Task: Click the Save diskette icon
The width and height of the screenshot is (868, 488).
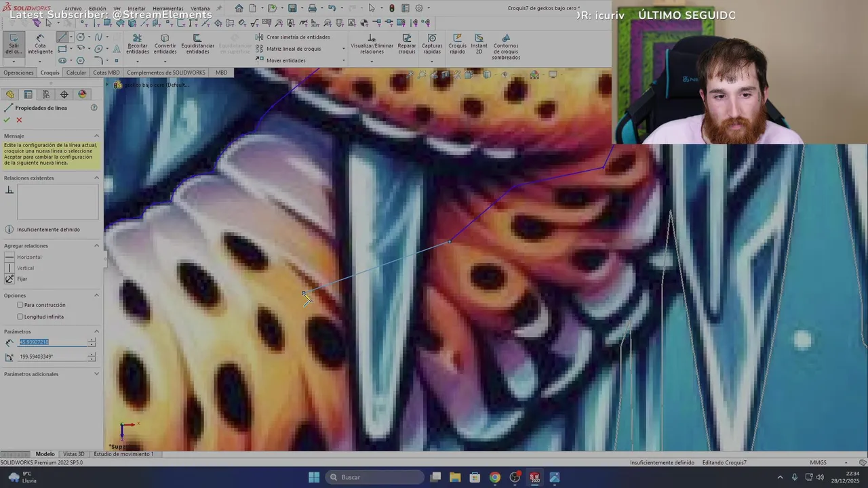Action: click(x=292, y=8)
